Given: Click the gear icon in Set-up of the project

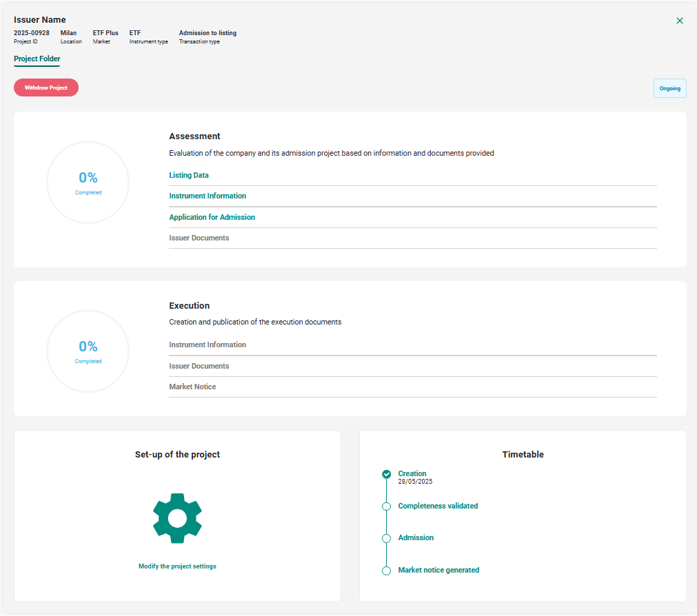Looking at the screenshot, I should [x=177, y=518].
